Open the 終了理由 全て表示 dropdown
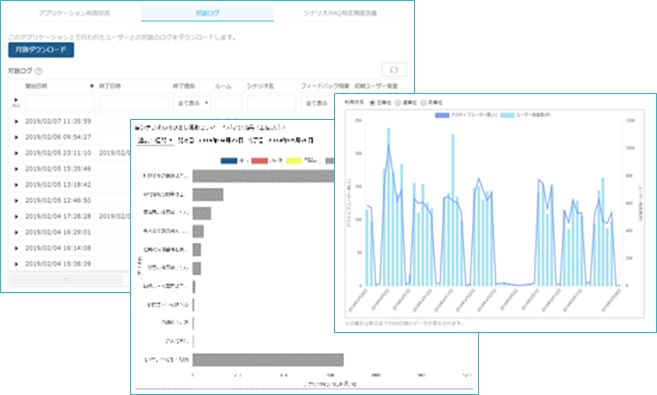 [192, 103]
